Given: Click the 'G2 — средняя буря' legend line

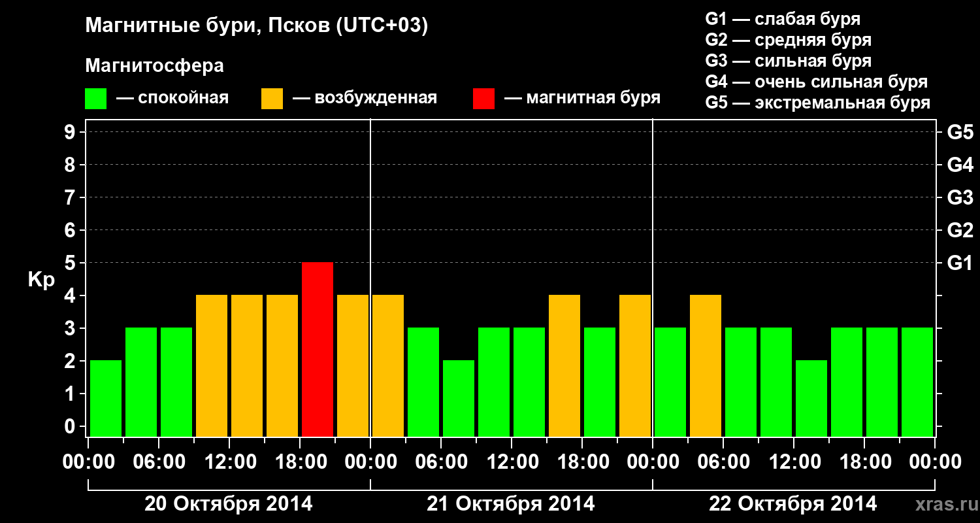Looking at the screenshot, I should point(788,40).
